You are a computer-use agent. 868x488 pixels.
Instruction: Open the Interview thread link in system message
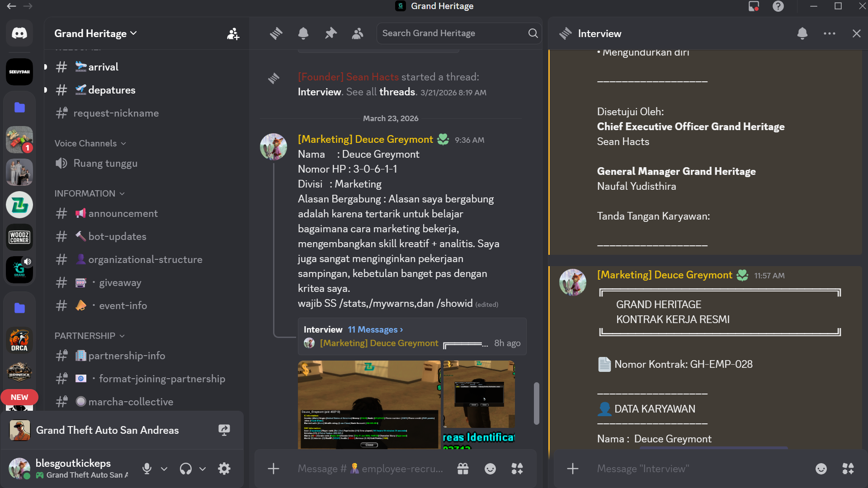(x=319, y=92)
